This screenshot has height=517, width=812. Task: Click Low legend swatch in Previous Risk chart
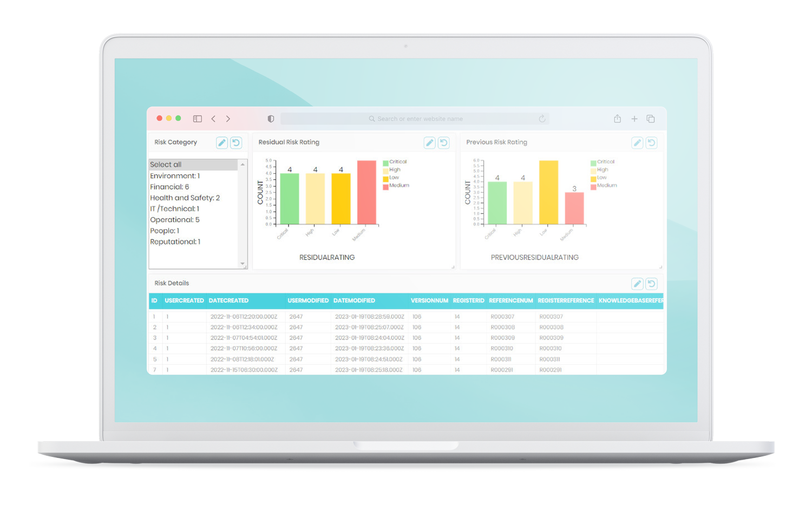tap(593, 179)
